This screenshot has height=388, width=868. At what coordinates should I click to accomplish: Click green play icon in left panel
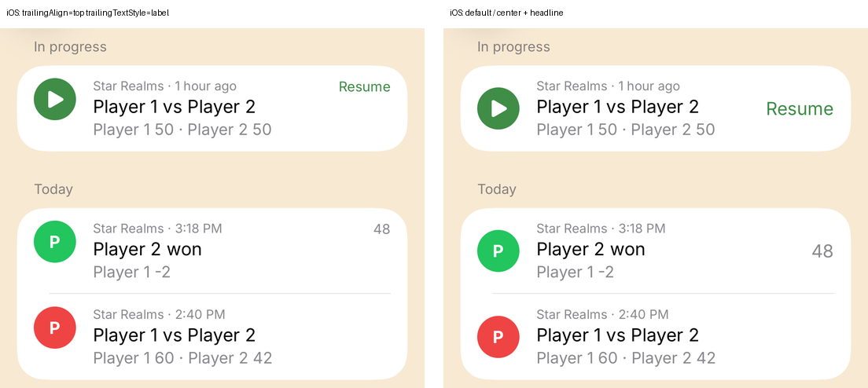(x=55, y=100)
